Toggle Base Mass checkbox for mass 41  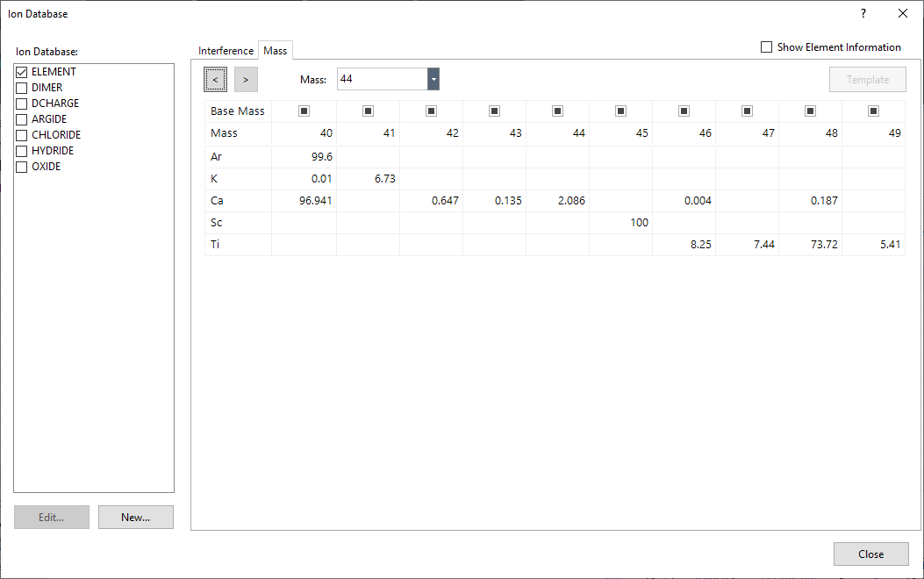pos(368,111)
